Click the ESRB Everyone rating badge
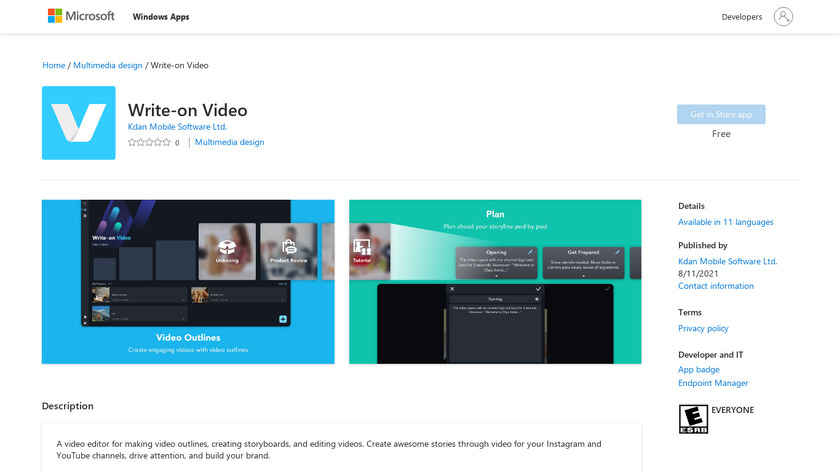840x472 pixels. click(693, 419)
